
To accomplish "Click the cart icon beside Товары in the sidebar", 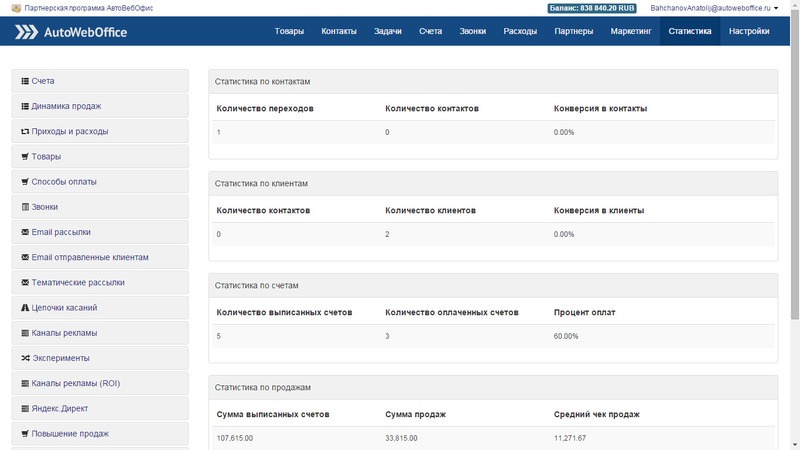I will pyautogui.click(x=25, y=157).
